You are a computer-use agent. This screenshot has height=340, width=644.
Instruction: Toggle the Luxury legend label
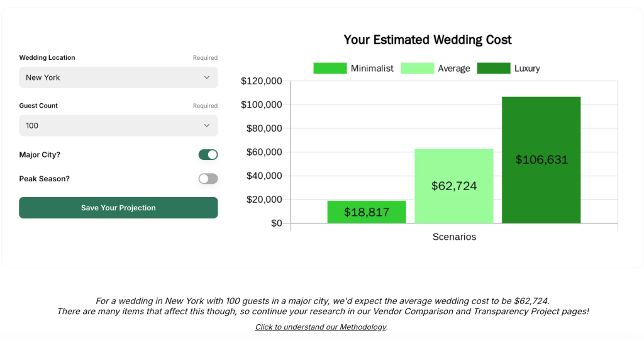[x=527, y=68]
